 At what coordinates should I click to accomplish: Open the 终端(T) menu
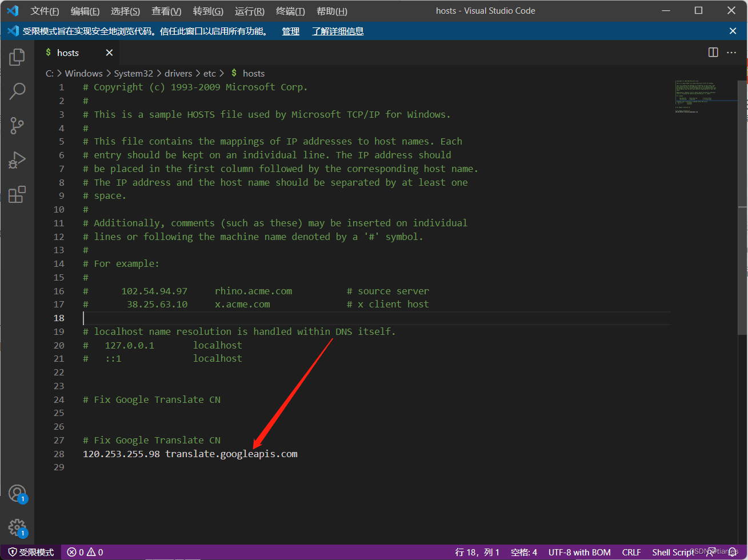(290, 11)
